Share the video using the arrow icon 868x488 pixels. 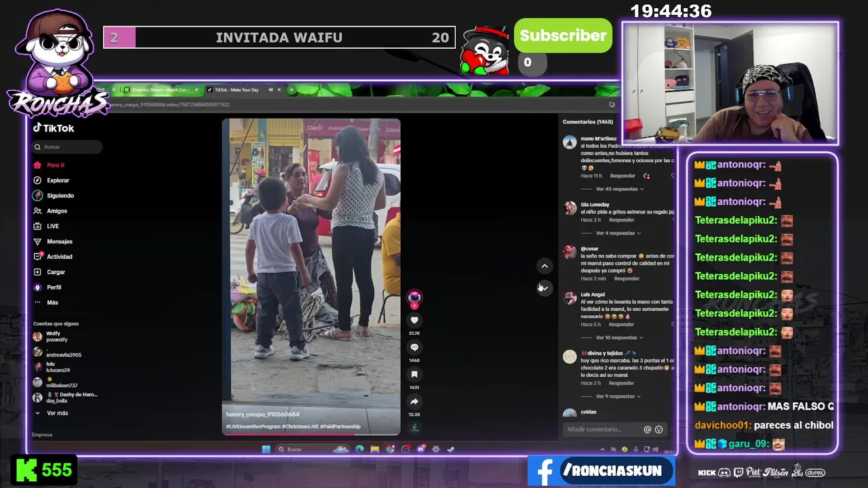414,401
